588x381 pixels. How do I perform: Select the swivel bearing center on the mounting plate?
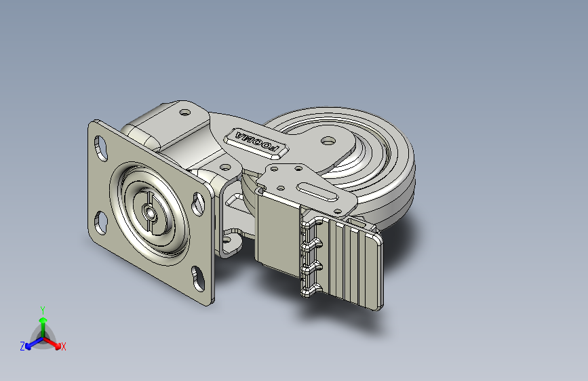(x=151, y=213)
